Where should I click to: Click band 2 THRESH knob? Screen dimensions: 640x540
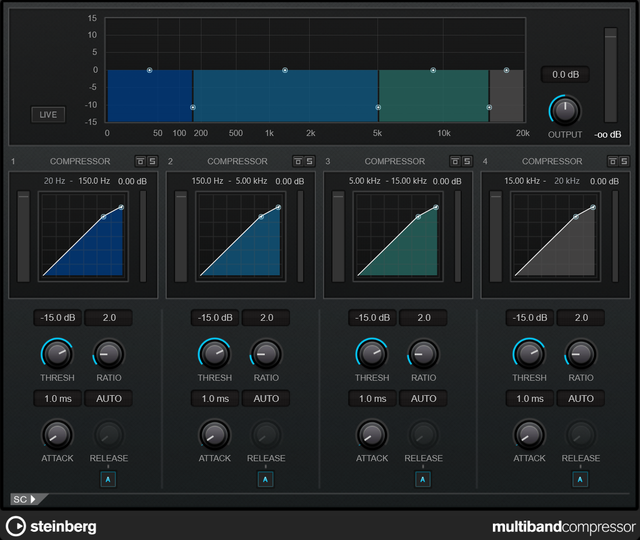point(214,354)
